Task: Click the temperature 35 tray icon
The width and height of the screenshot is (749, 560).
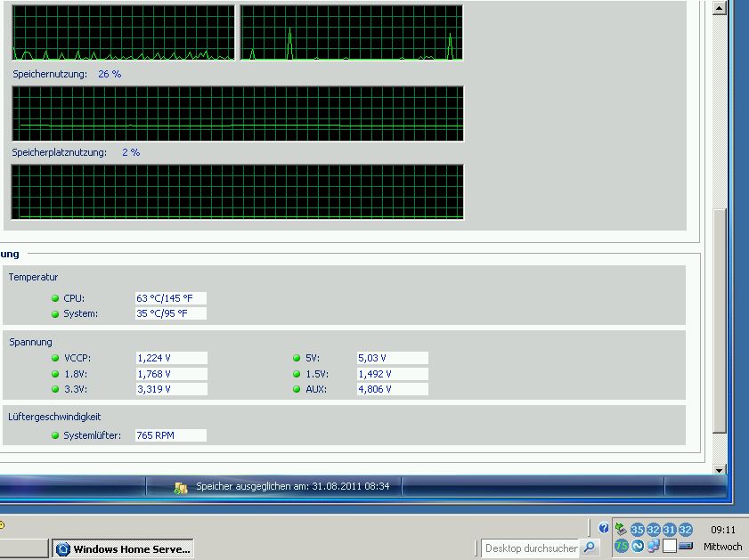Action: coord(637,530)
